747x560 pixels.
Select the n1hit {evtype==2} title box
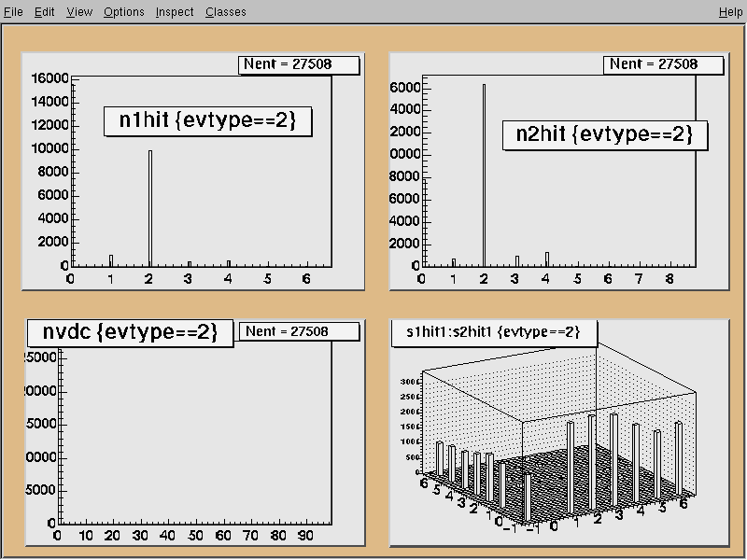207,121
